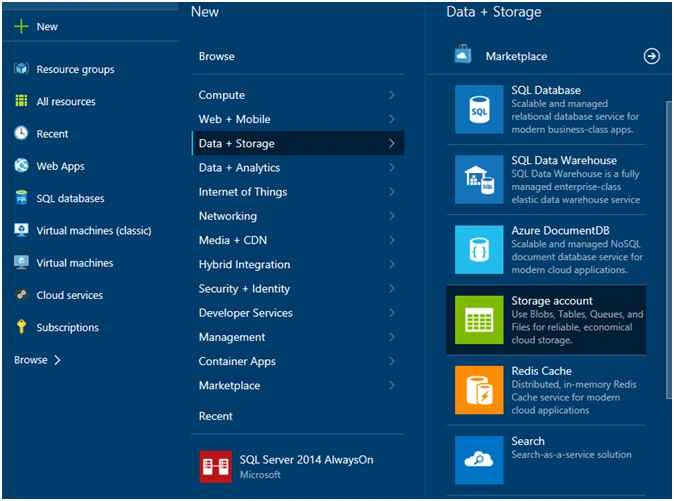Screen dimensions: 674x501
Task: Click the Marketplace label in Data + Storage
Action: 516,56
